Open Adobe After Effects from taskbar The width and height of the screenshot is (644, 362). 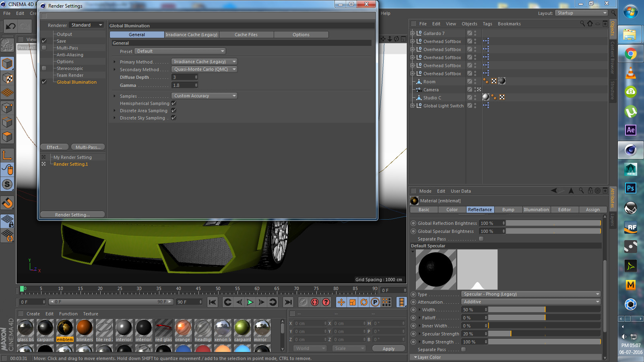(x=631, y=130)
